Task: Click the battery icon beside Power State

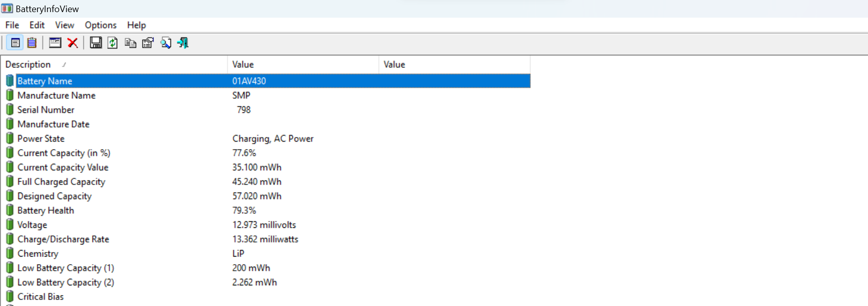Action: tap(10, 138)
